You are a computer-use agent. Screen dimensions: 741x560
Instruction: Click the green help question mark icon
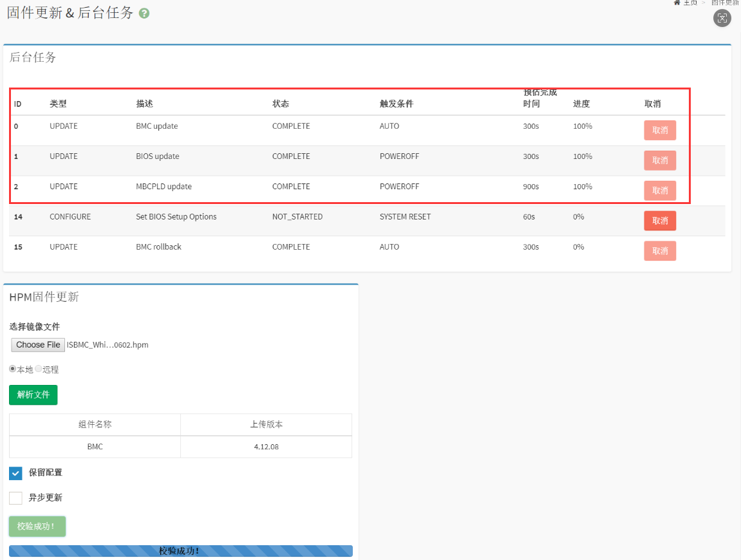click(x=144, y=13)
